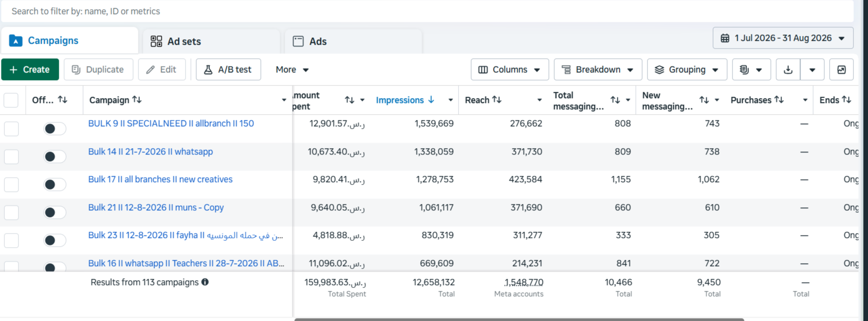Open the Columns dropdown

click(510, 69)
